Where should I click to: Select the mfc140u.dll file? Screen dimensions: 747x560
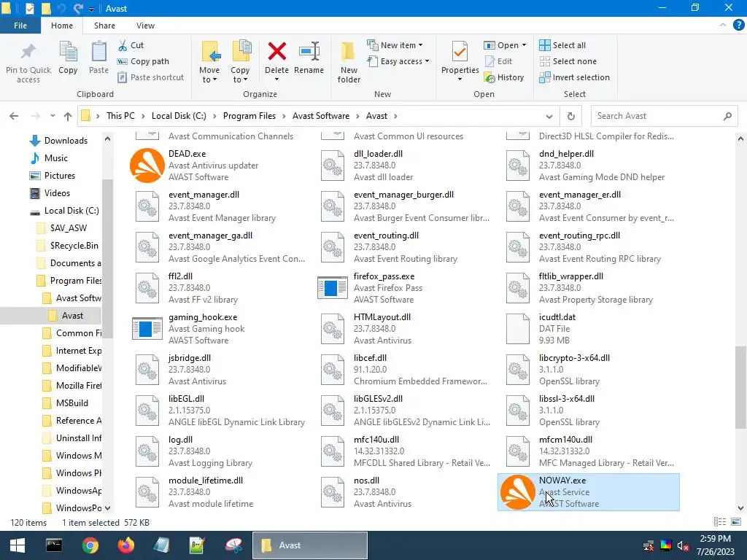pos(404,451)
